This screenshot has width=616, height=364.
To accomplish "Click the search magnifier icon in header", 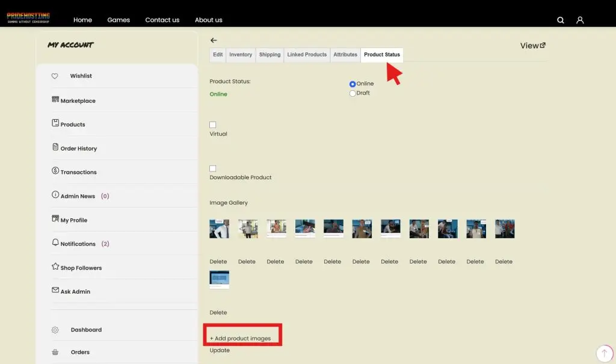I will (x=561, y=20).
